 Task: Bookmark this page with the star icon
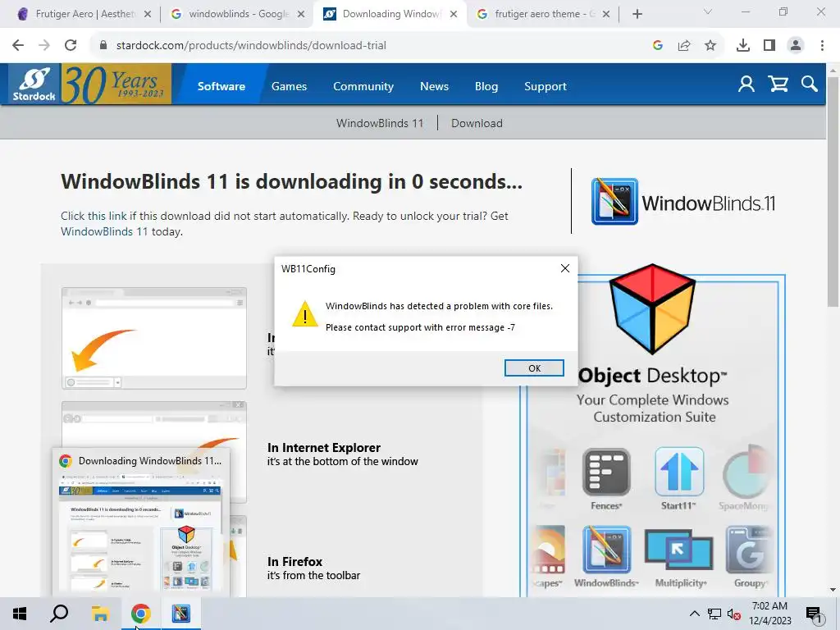[x=710, y=46]
